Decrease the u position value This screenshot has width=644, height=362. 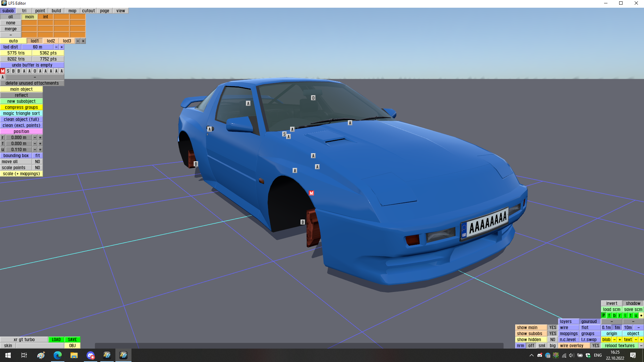pyautogui.click(x=35, y=149)
